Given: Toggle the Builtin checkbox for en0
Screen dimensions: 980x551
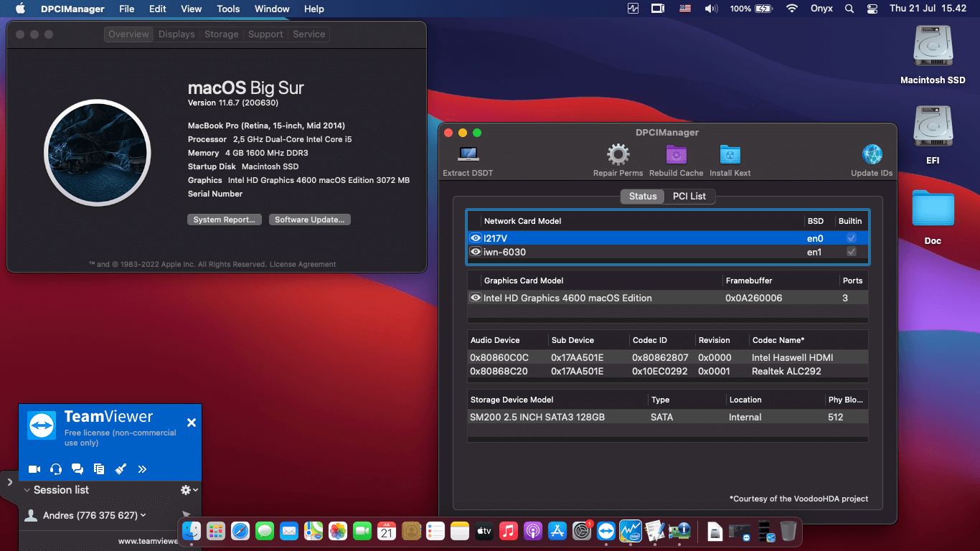Looking at the screenshot, I should coord(852,237).
